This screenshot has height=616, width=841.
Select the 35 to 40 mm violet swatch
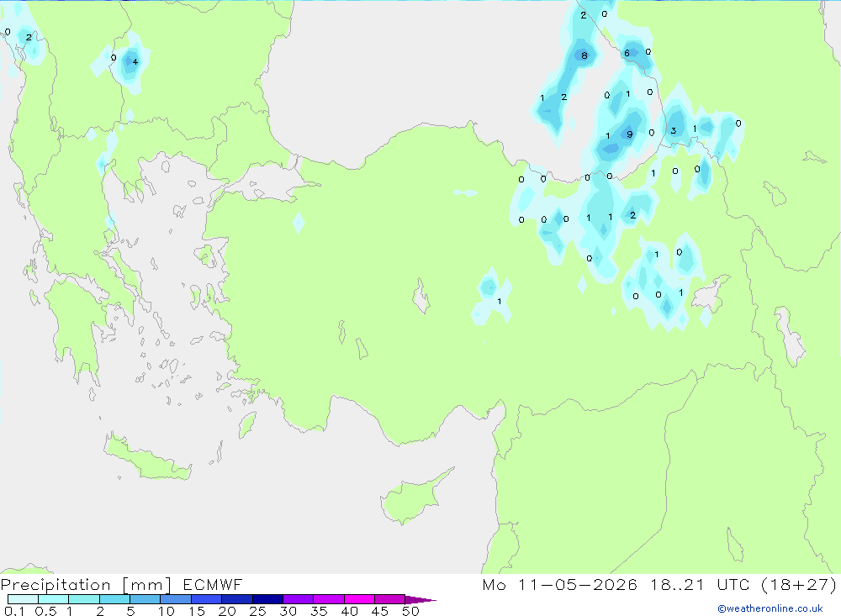point(328,599)
